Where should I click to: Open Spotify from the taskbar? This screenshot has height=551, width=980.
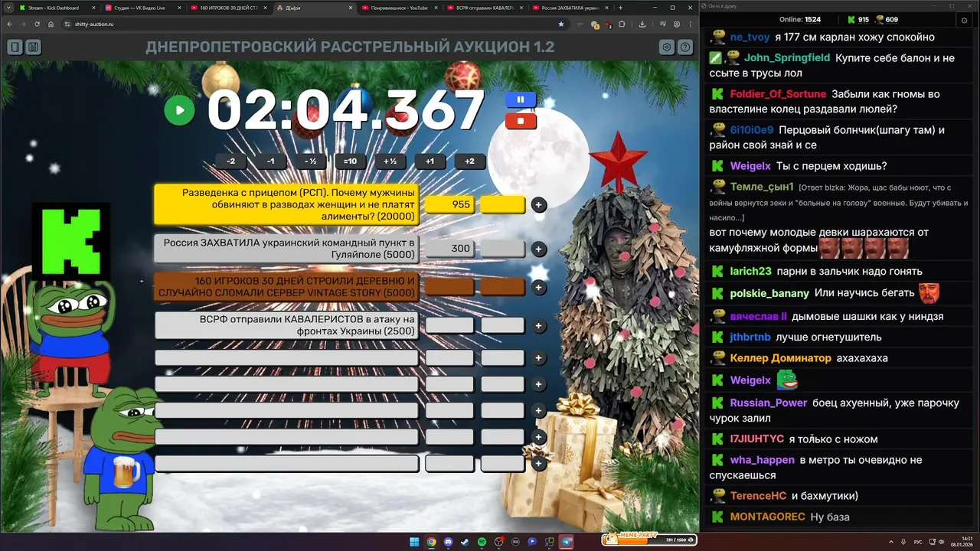[x=482, y=542]
